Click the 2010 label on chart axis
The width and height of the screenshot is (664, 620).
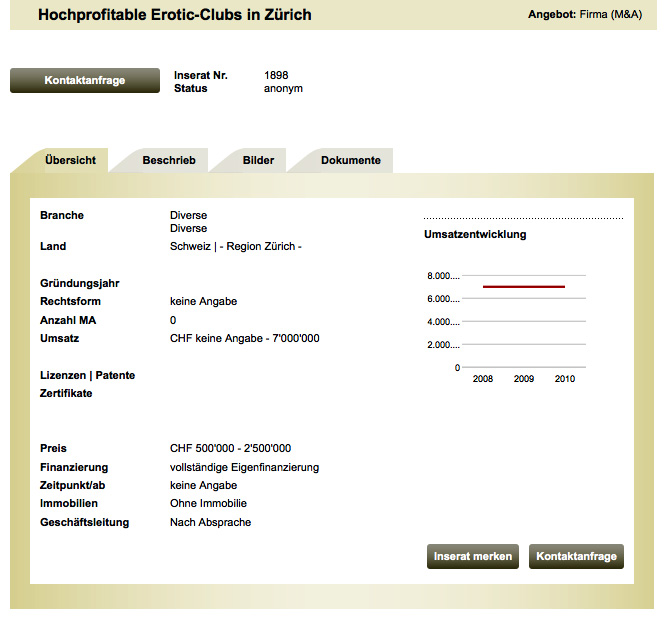point(565,380)
